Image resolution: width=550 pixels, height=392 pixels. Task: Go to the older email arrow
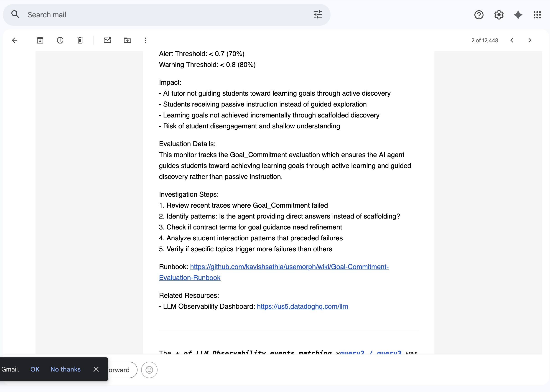[530, 40]
